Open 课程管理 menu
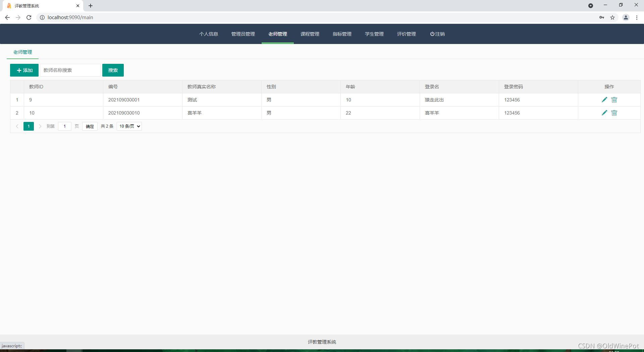The image size is (644, 352). (x=310, y=34)
